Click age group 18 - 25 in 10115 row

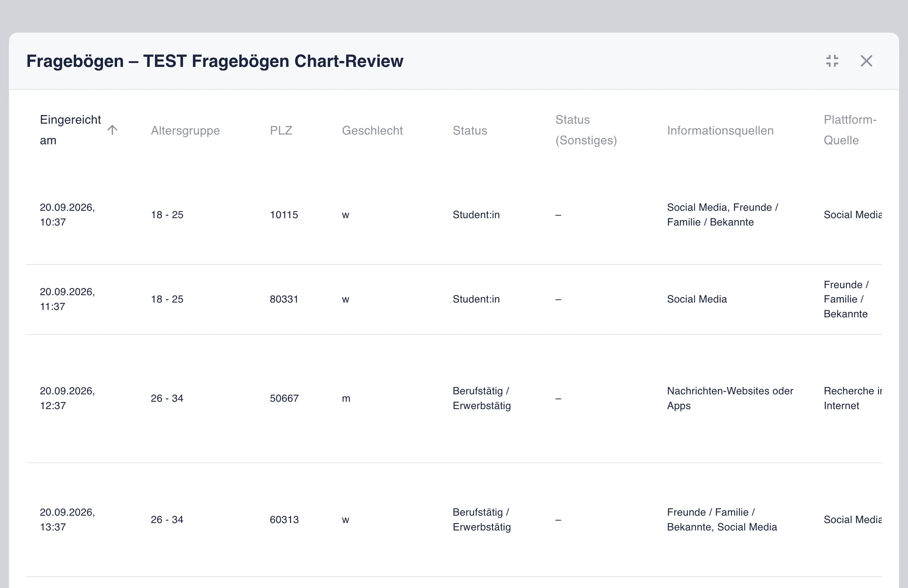pyautogui.click(x=167, y=215)
